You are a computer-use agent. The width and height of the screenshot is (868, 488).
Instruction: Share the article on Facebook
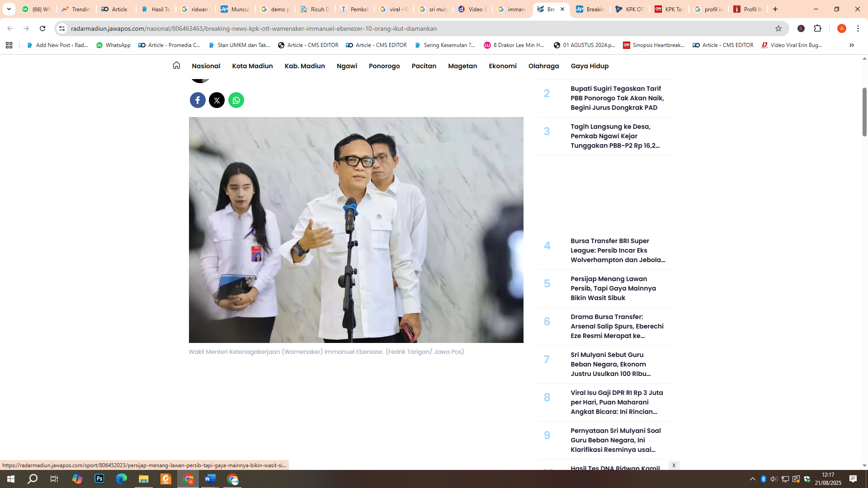[x=198, y=100]
